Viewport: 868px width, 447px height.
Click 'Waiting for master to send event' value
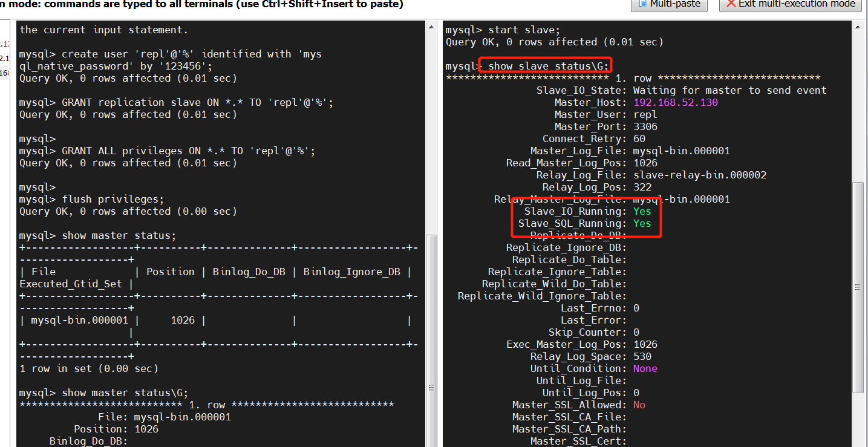click(729, 90)
